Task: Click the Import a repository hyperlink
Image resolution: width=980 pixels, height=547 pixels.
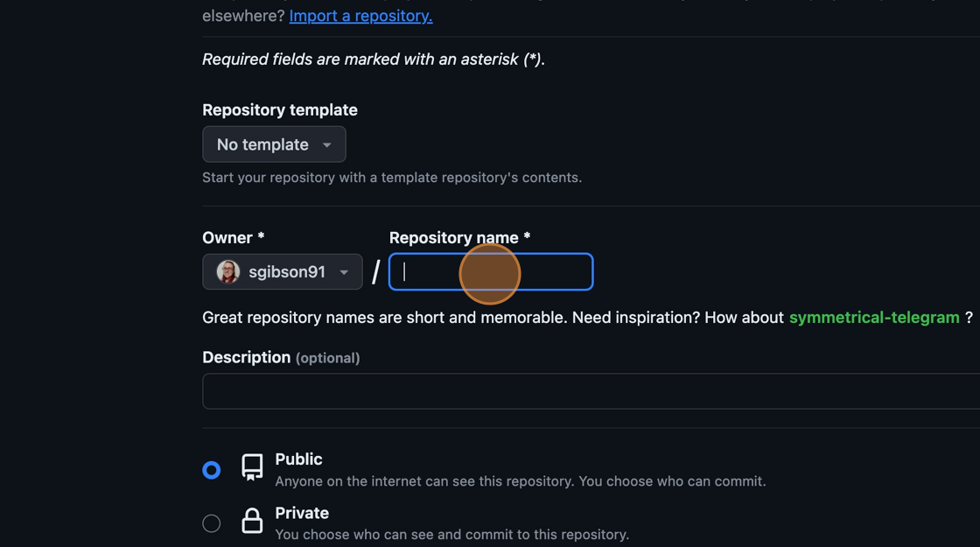Action: click(360, 15)
